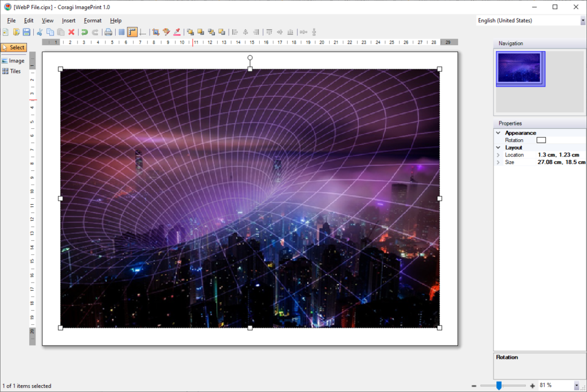The height and width of the screenshot is (392, 587).
Task: Click the Crop tool icon
Action: pos(155,32)
